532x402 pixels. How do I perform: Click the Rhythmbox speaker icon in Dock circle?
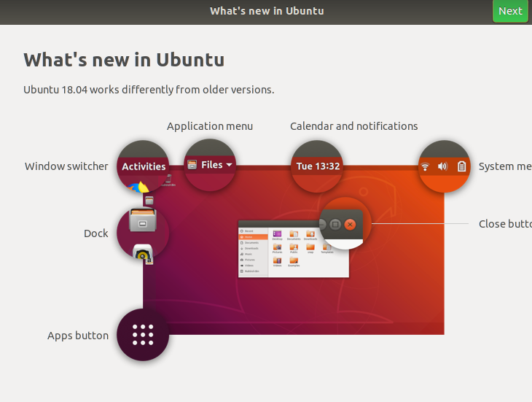coord(142,252)
